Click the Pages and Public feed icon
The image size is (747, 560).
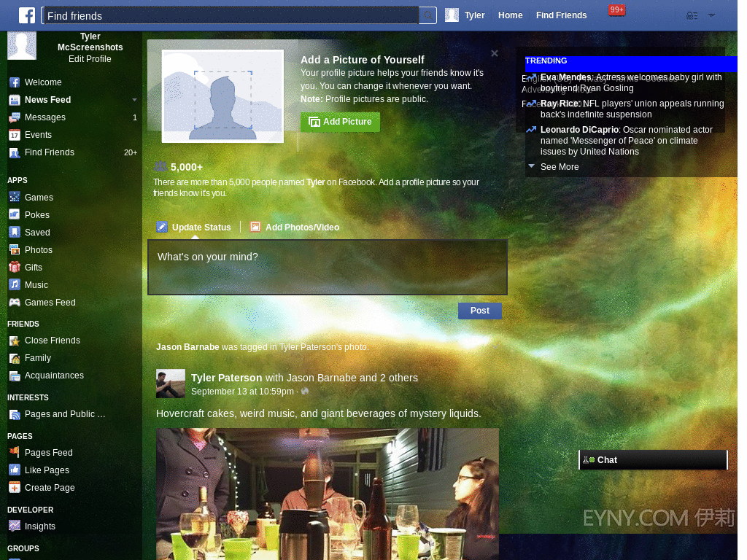(15, 414)
